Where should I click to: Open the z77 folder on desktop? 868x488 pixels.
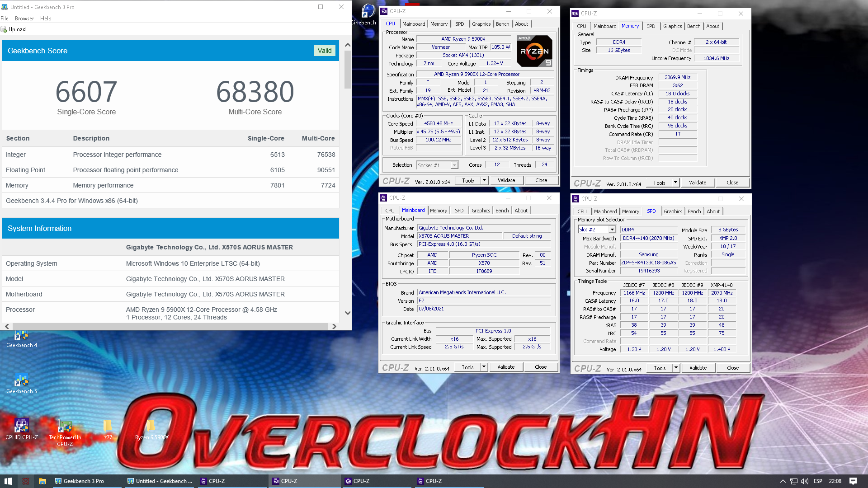(x=108, y=429)
